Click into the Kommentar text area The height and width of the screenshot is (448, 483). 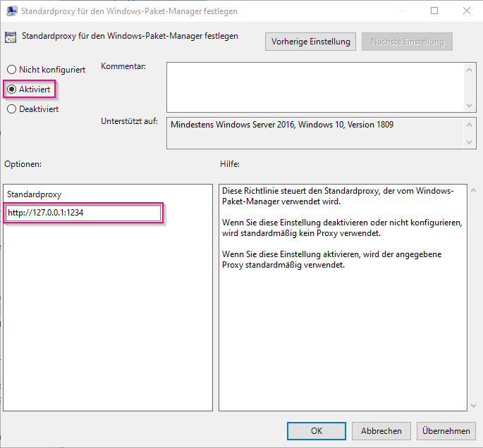pos(315,87)
